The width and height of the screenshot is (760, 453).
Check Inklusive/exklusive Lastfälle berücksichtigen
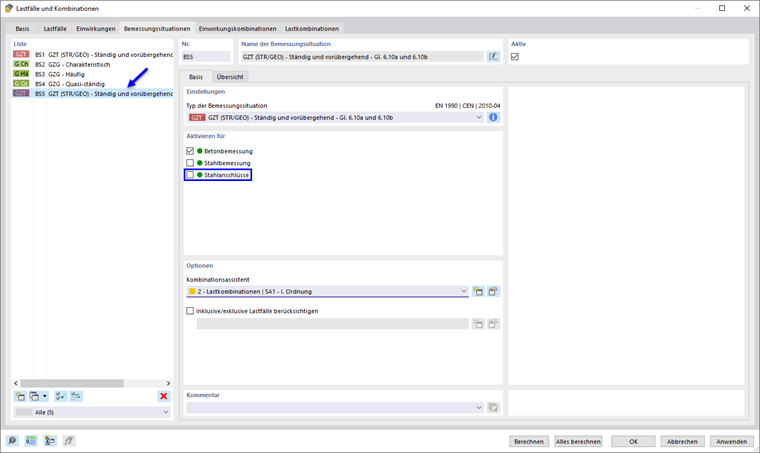click(x=190, y=311)
